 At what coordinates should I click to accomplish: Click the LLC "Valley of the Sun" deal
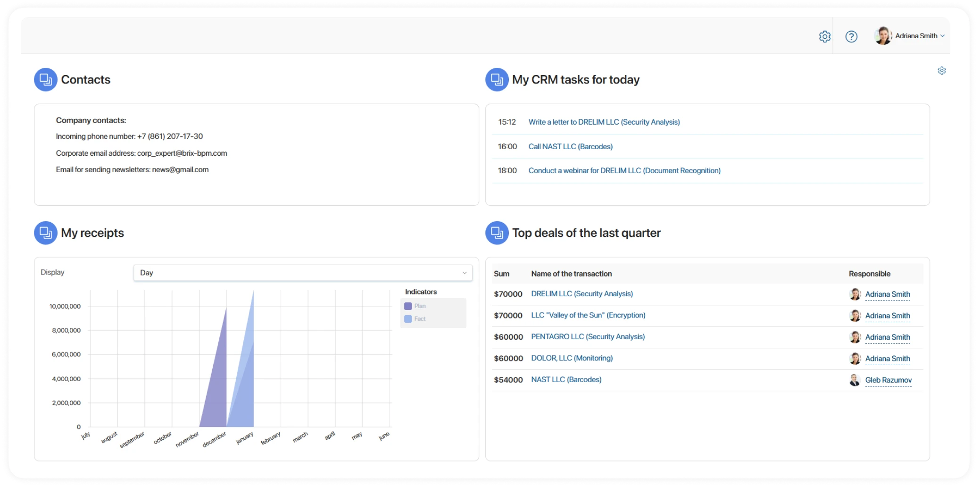tap(588, 315)
